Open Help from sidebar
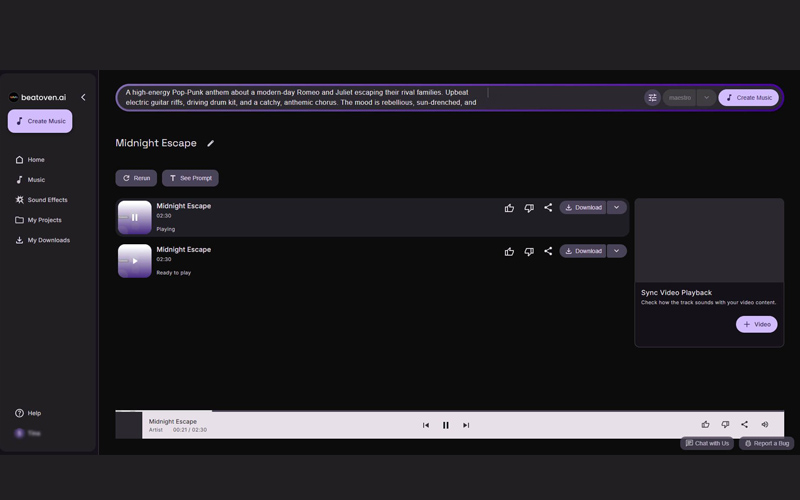Viewport: 800px width, 500px height. click(28, 413)
